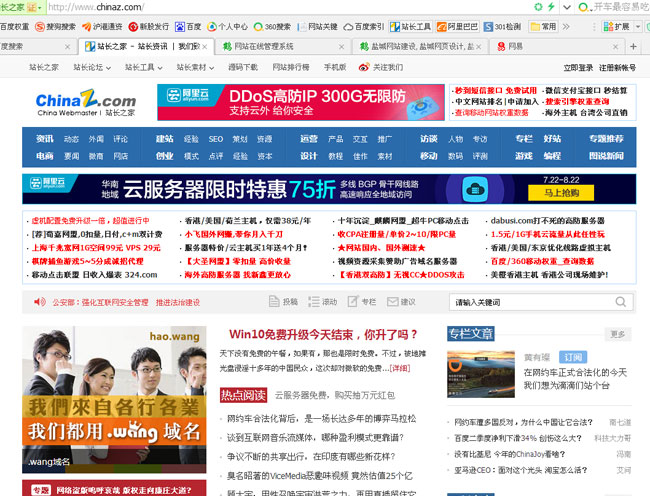The width and height of the screenshot is (650, 496).
Task: Click the 建议 envelope icon
Action: click(392, 302)
